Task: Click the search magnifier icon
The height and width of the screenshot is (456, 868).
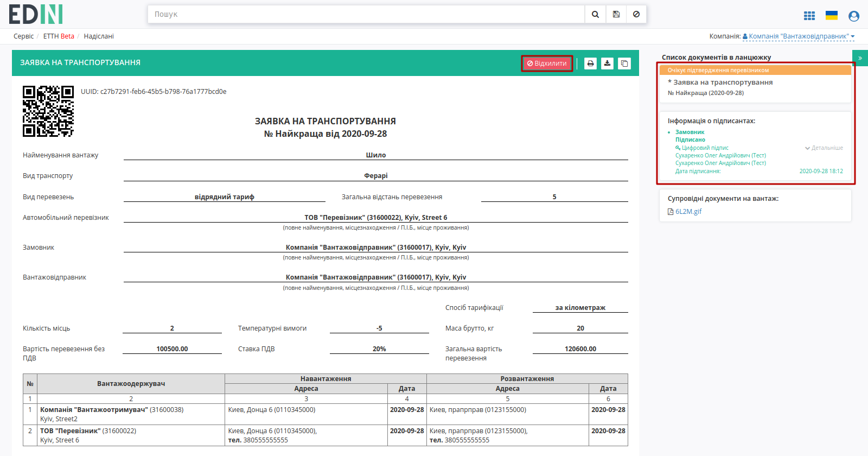Action: [x=595, y=14]
